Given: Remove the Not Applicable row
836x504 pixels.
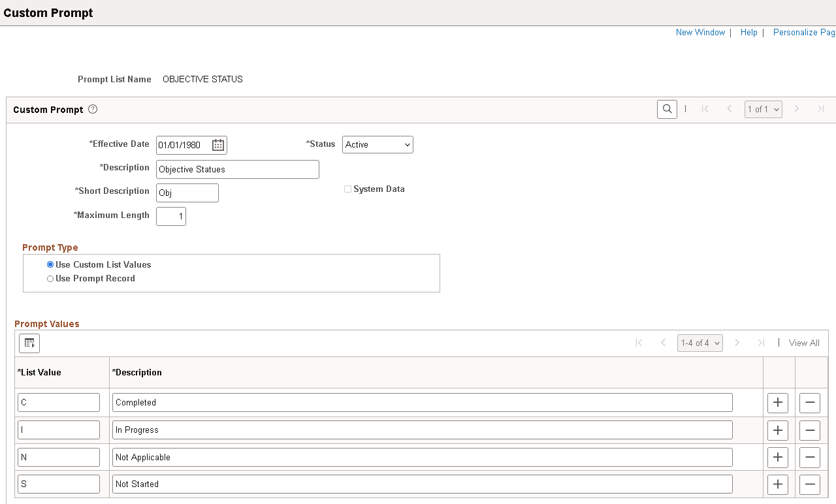Looking at the screenshot, I should 809,457.
